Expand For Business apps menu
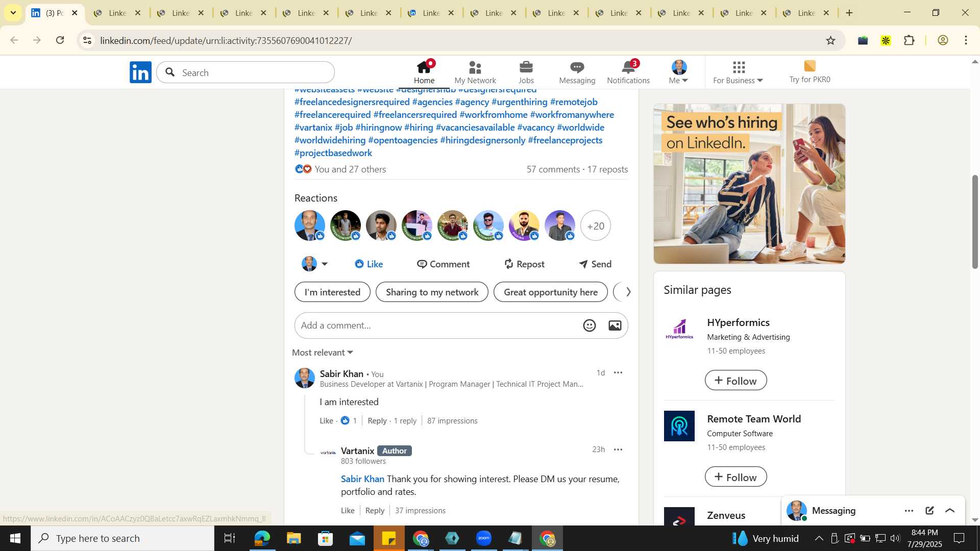 pos(738,72)
